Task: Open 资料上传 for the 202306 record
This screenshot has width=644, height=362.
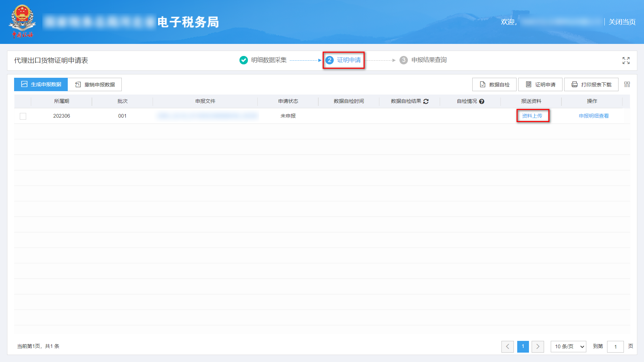Action: 533,116
